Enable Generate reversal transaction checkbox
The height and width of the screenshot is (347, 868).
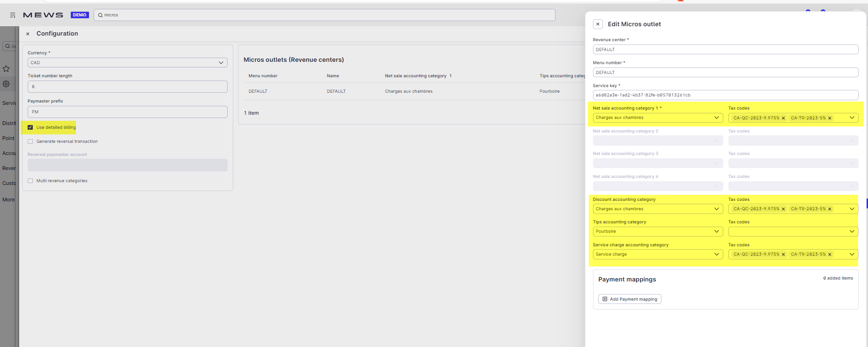30,141
